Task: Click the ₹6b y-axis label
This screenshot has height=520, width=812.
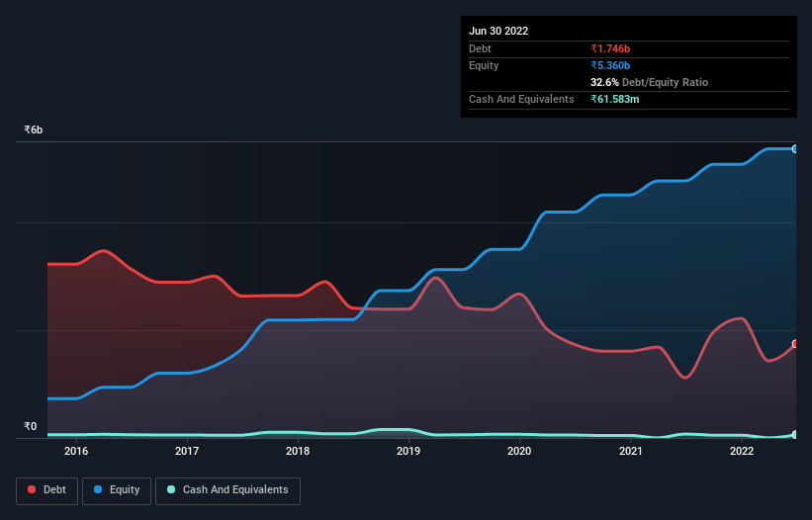Action: pyautogui.click(x=34, y=130)
